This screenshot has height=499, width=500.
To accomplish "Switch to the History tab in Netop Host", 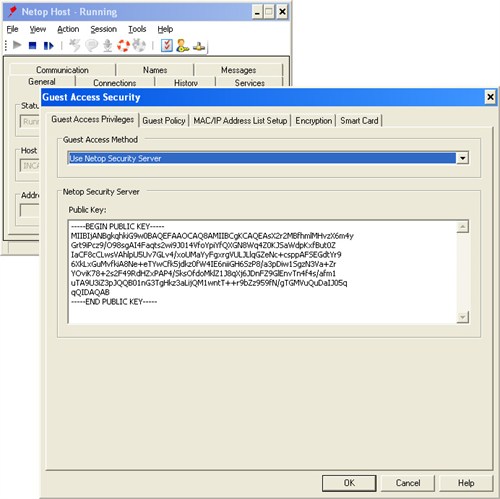I will tap(186, 83).
